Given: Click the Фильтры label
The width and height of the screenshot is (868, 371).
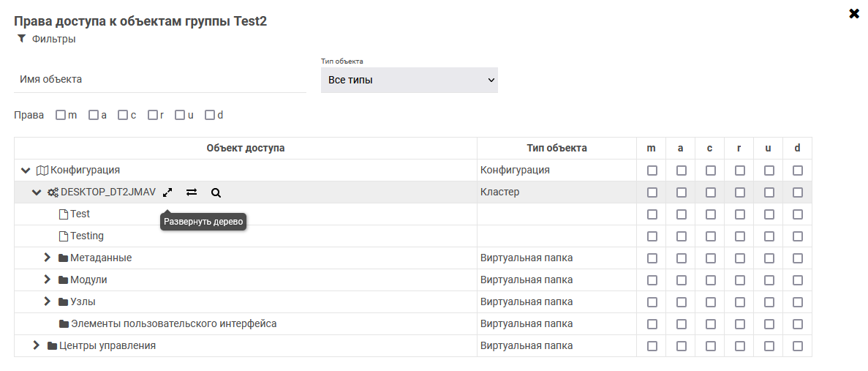Looking at the screenshot, I should (x=53, y=39).
